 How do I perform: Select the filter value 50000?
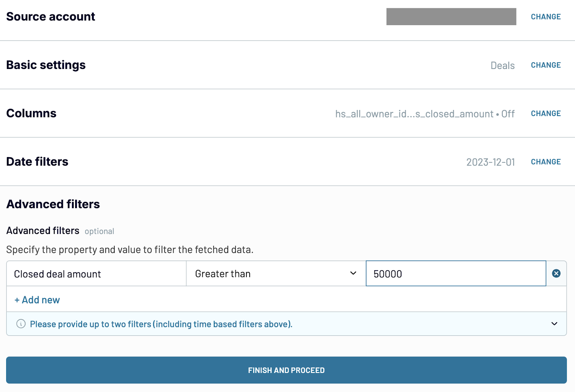455,273
